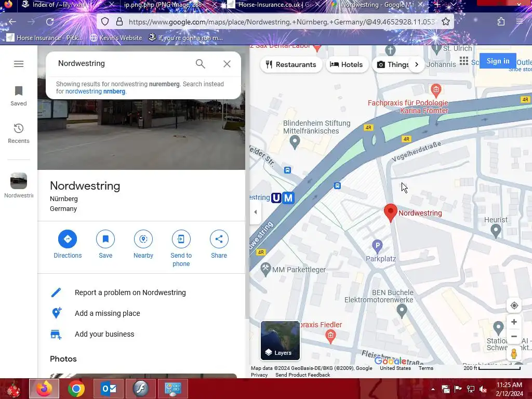Open Recents in the sidebar
Image resolution: width=532 pixels, height=399 pixels.
coord(19,134)
